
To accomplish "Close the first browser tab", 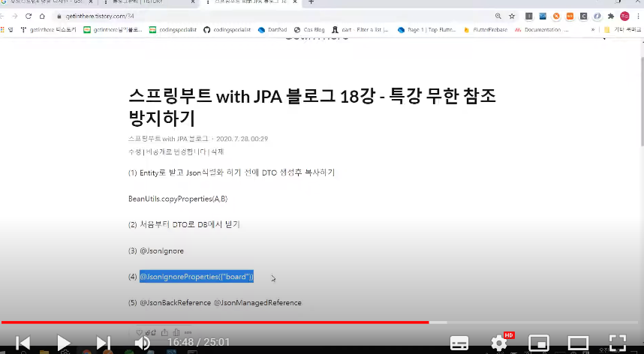I will (91, 2).
